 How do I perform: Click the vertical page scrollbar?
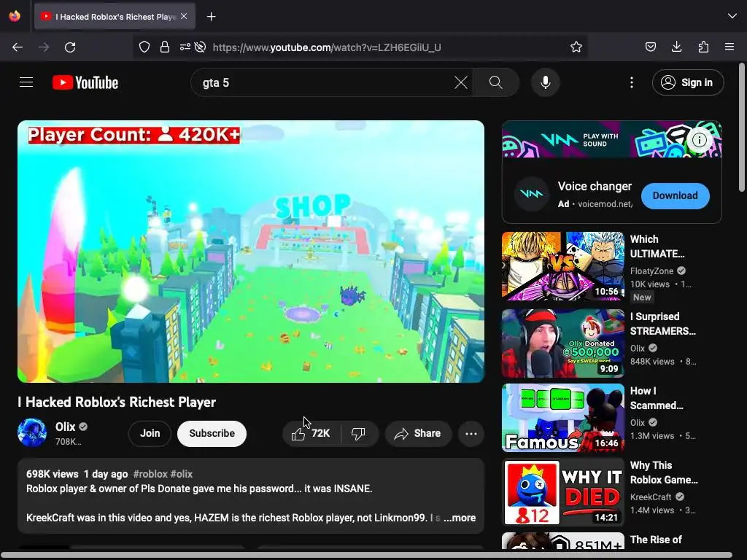point(742,128)
